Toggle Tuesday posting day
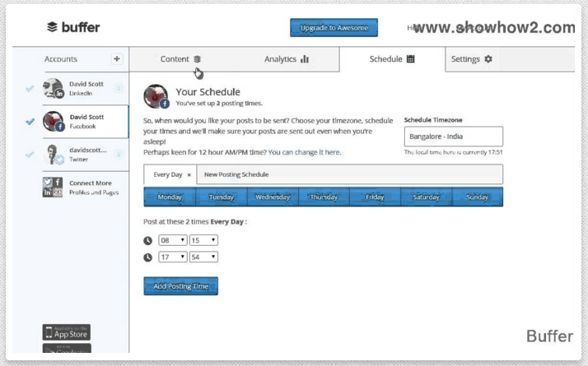This screenshot has height=366, width=588. click(222, 197)
